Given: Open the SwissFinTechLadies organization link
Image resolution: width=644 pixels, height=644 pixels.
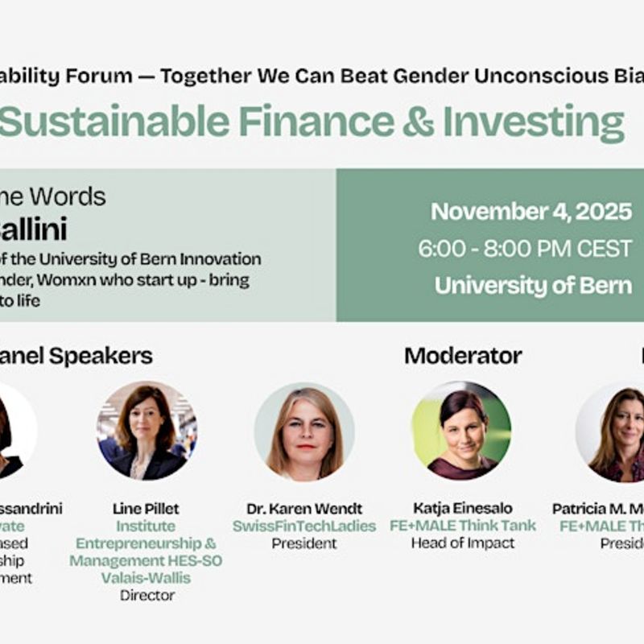Looking at the screenshot, I should (304, 526).
